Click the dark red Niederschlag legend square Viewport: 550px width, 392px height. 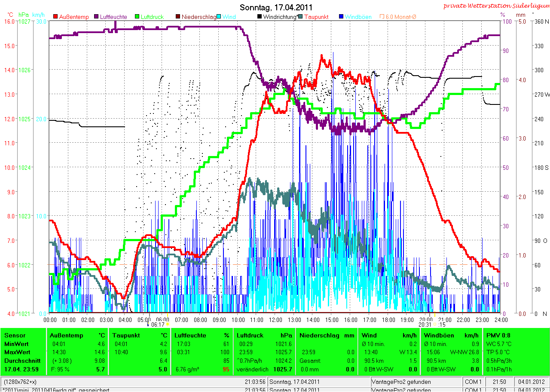click(178, 17)
